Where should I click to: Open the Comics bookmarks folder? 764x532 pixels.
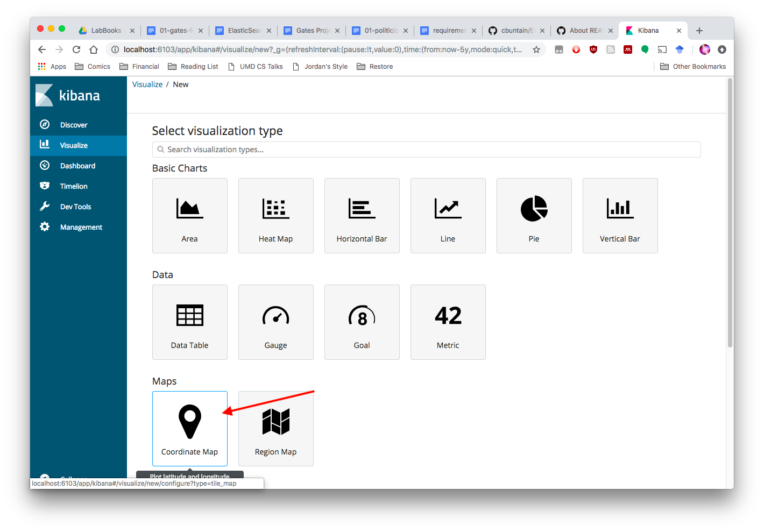(x=93, y=67)
